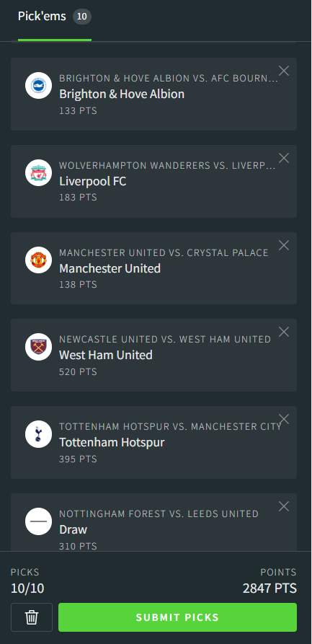The height and width of the screenshot is (644, 312).
Task: Click the Draw dash icon
Action: [x=39, y=521]
